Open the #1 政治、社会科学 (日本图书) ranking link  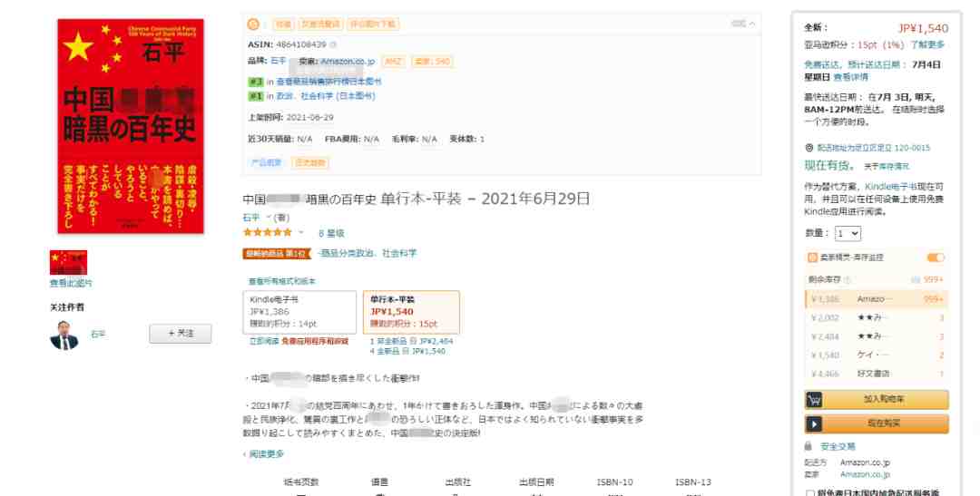(x=326, y=96)
